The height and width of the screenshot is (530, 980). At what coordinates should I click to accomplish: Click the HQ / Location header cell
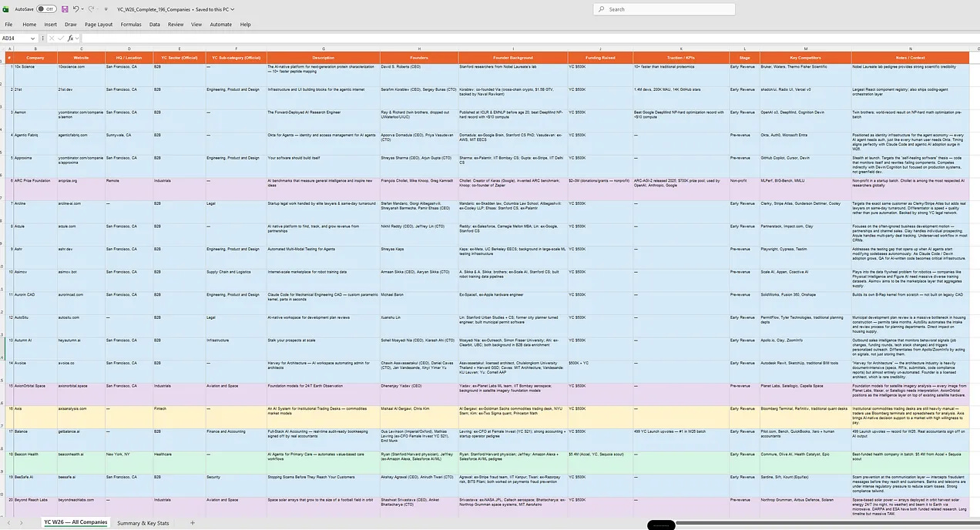click(x=129, y=58)
